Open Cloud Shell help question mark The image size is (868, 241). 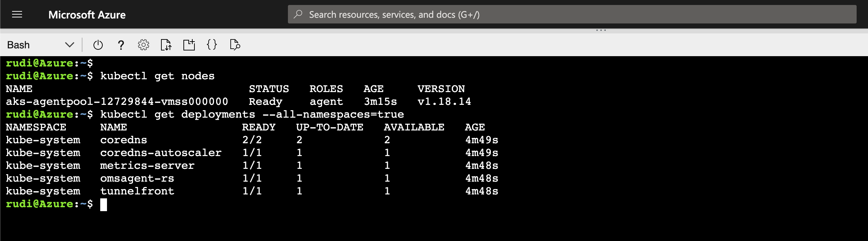pyautogui.click(x=121, y=45)
